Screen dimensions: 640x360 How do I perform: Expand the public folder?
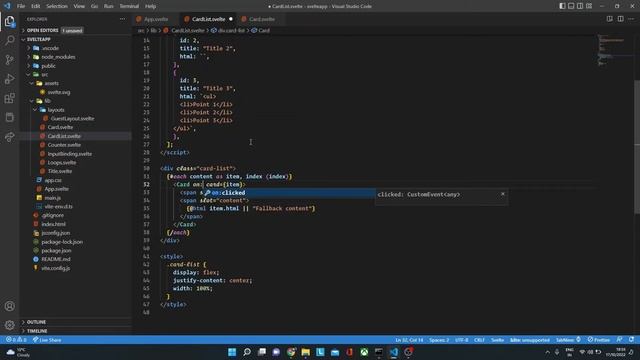pos(48,66)
